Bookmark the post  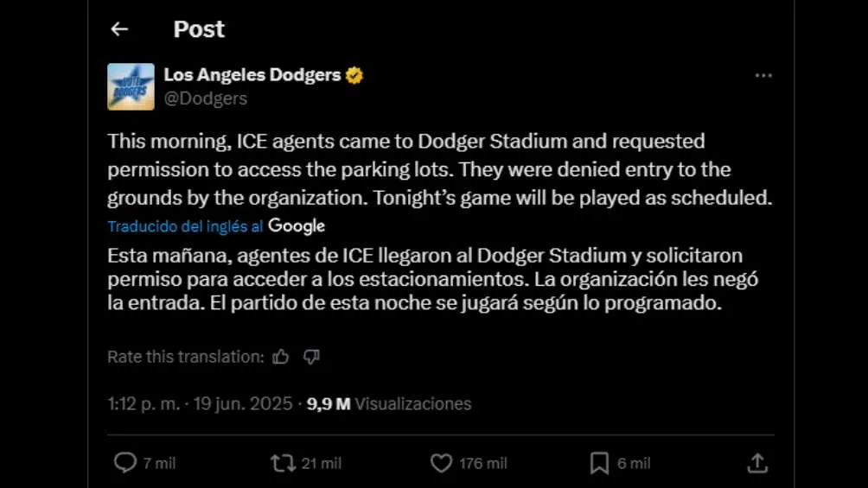coord(599,463)
